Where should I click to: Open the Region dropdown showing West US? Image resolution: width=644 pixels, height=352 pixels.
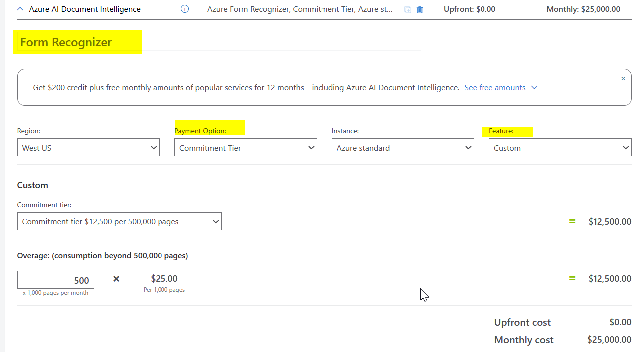[x=88, y=148]
